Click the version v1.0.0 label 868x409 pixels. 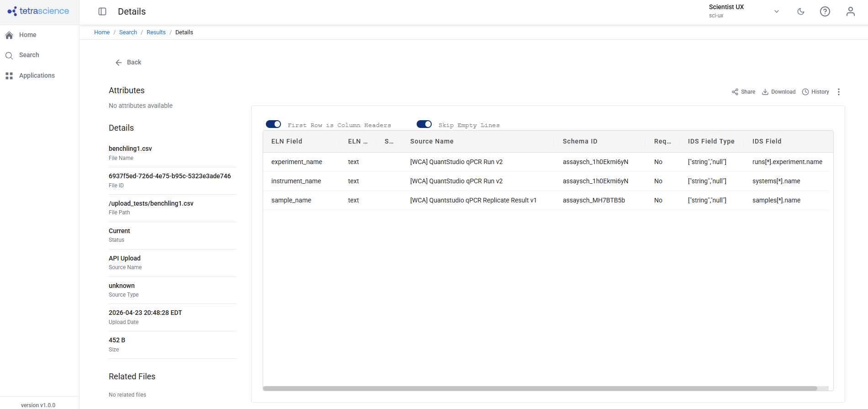pos(38,405)
